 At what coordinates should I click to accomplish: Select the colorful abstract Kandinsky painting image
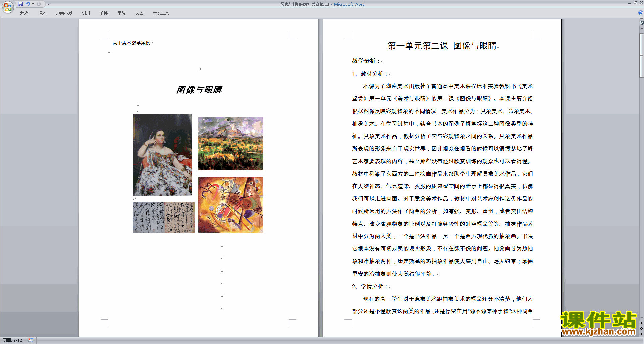231,205
